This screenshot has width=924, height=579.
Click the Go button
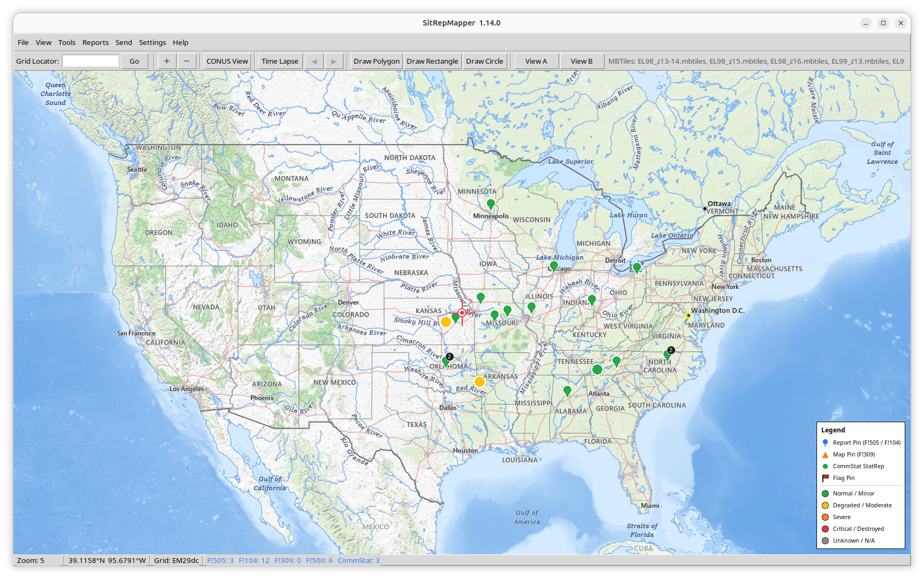pos(134,61)
